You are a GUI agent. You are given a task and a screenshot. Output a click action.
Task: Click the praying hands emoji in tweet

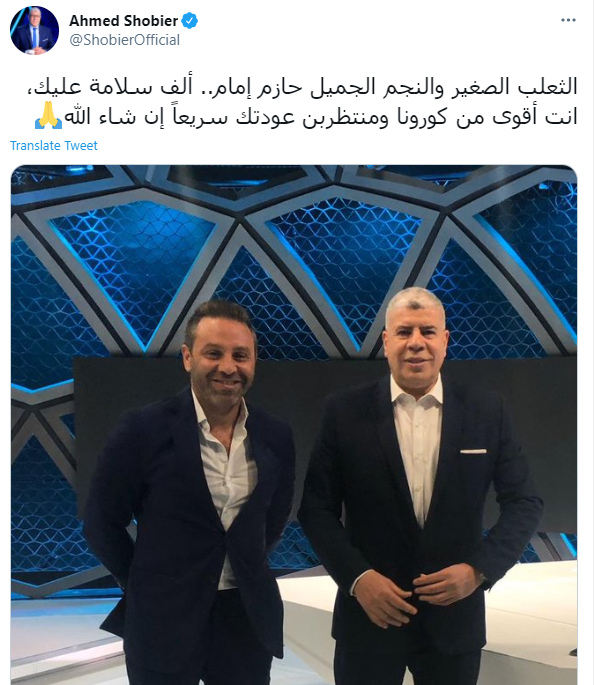pyautogui.click(x=48, y=115)
